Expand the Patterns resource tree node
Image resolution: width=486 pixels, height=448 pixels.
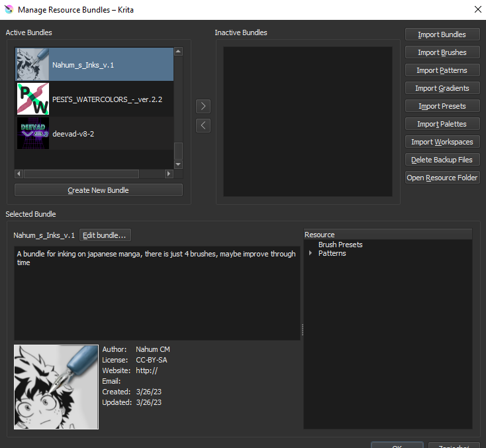(x=311, y=253)
